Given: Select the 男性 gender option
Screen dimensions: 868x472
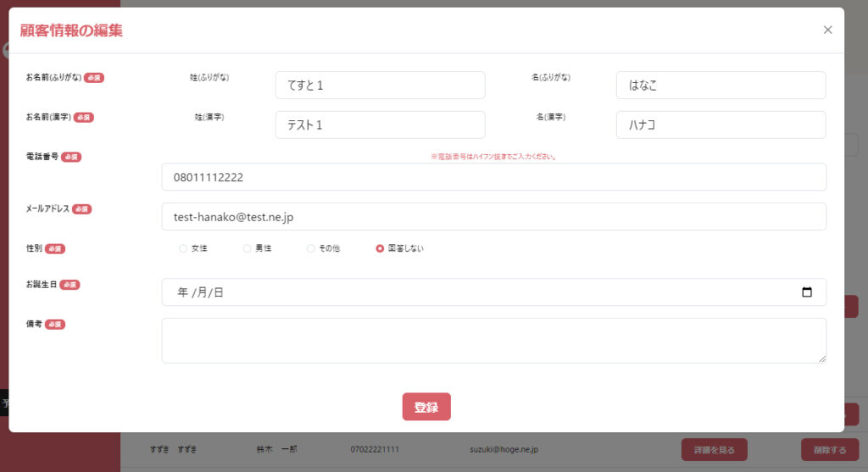Looking at the screenshot, I should click(248, 248).
